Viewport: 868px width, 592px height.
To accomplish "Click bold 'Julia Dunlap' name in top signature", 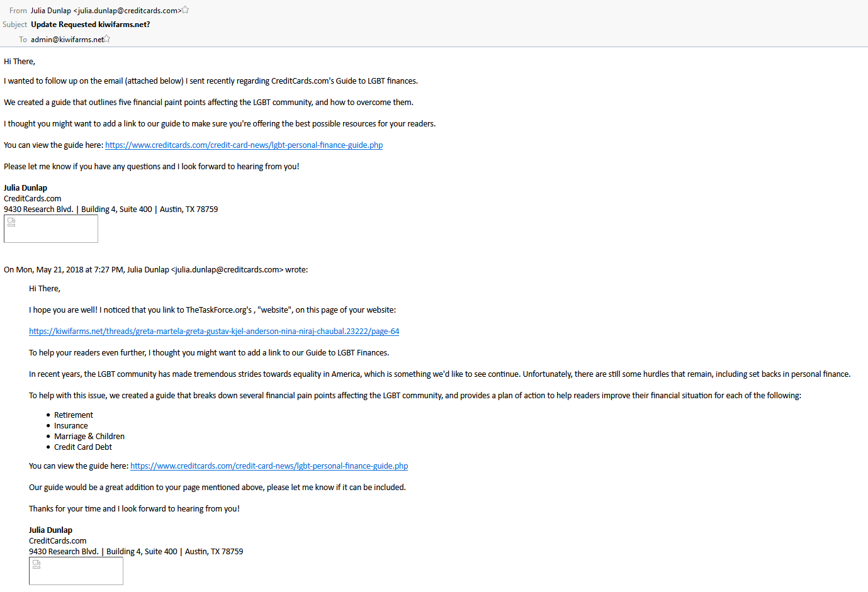I will point(25,188).
